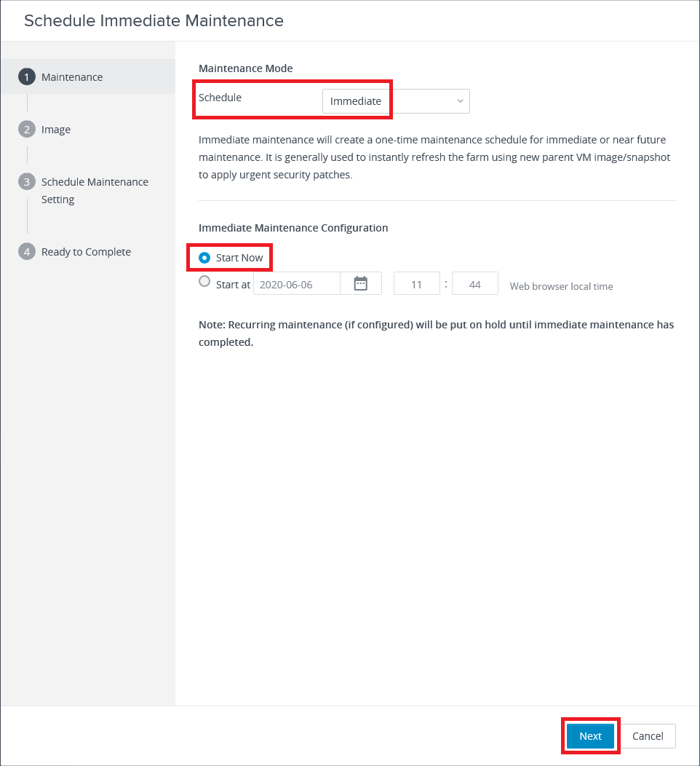Click the start date field 2020-06-06
The width and height of the screenshot is (700, 766).
(297, 284)
